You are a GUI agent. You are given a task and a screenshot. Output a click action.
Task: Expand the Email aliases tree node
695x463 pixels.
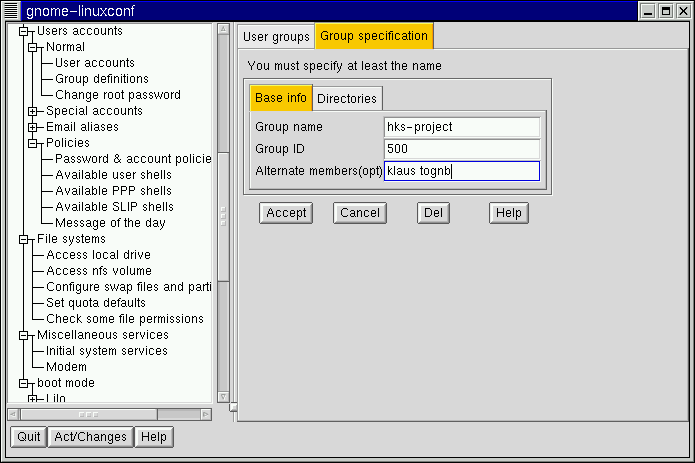33,127
